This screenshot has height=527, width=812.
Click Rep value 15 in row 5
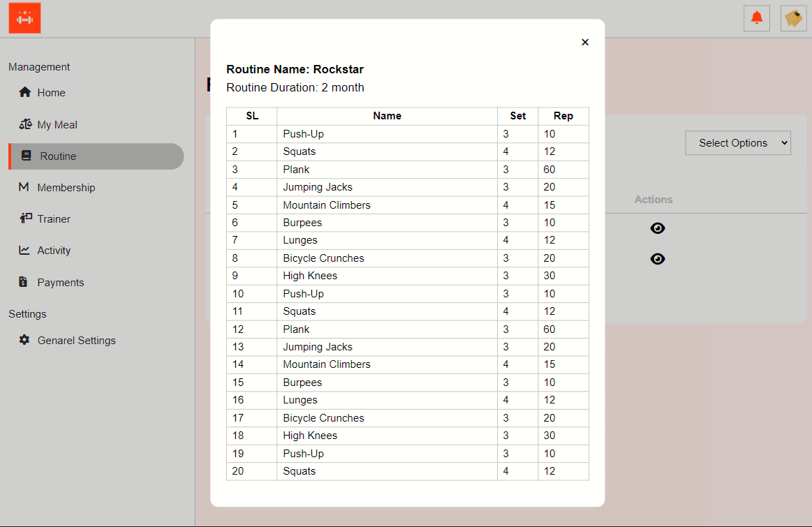[549, 205]
